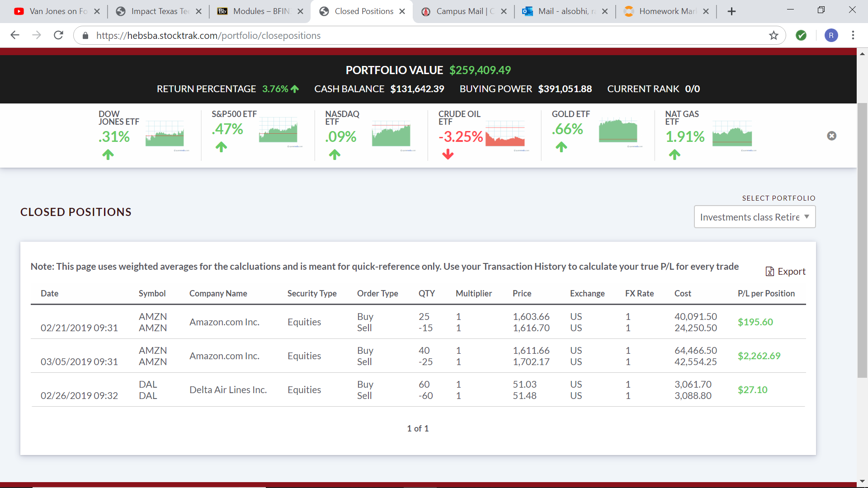Click the Company Name column header
868x488 pixels.
coord(218,293)
